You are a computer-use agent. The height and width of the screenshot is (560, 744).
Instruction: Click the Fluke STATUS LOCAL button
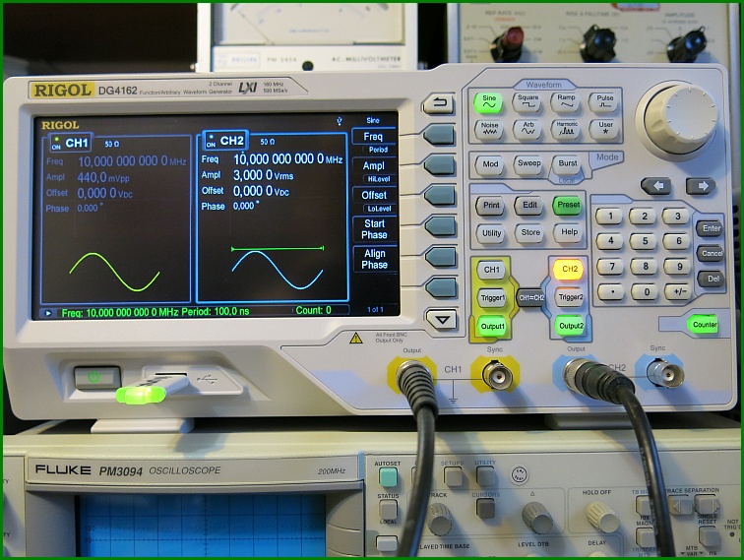[388, 510]
